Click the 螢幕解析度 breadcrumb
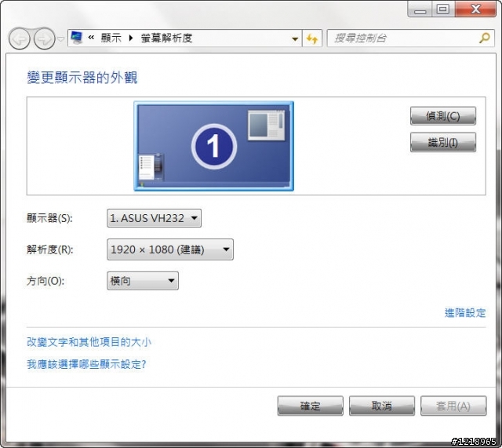 click(166, 38)
